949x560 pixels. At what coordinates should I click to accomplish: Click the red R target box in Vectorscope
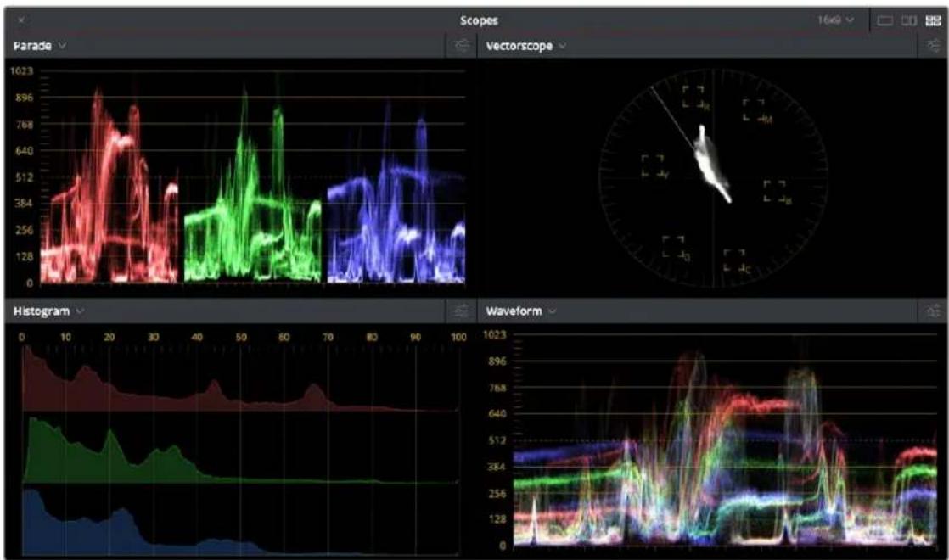[x=693, y=96]
